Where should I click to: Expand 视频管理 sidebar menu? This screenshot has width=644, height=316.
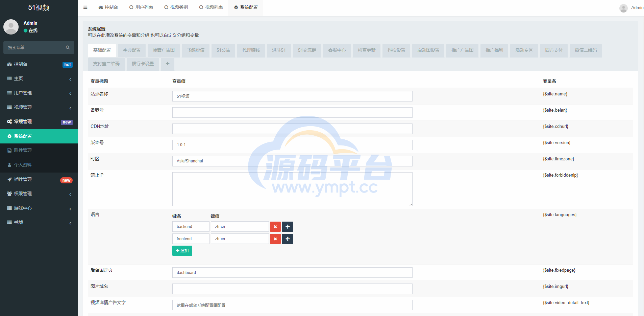point(39,107)
